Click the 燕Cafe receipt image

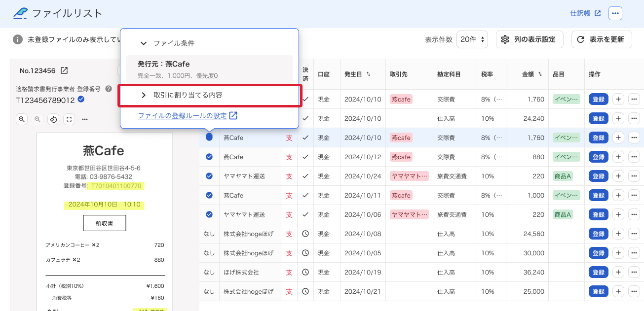coord(105,222)
